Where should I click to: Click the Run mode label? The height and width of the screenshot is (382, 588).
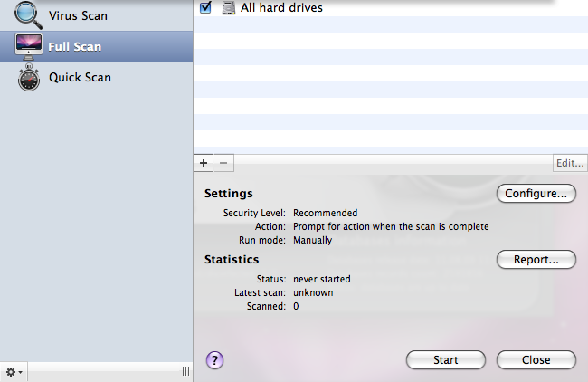(262, 240)
